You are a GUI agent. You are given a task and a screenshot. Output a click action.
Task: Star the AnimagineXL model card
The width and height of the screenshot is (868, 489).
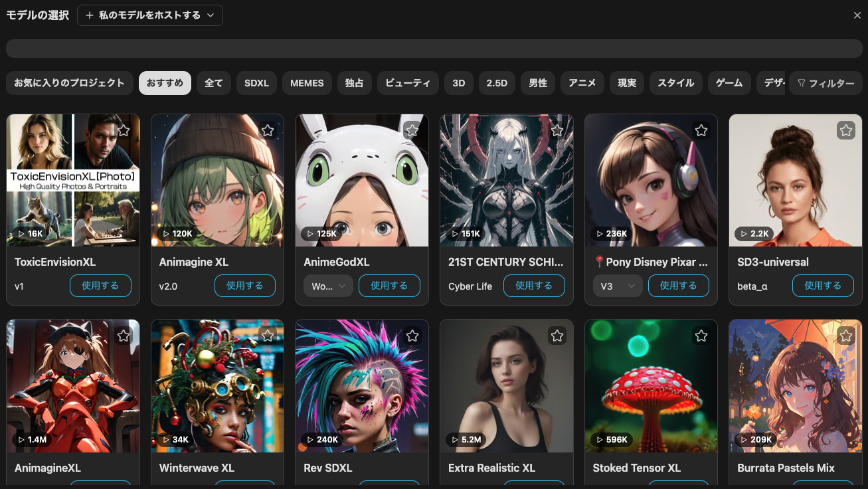(x=124, y=336)
